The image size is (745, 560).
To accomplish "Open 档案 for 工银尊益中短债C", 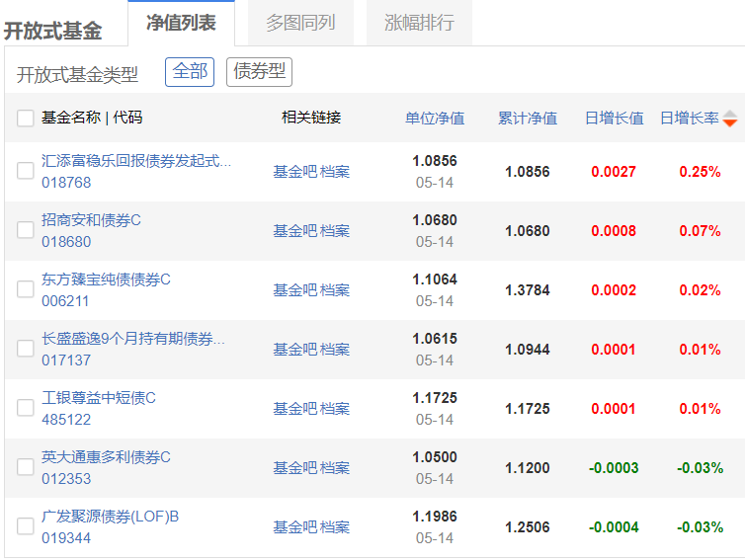I will [335, 409].
